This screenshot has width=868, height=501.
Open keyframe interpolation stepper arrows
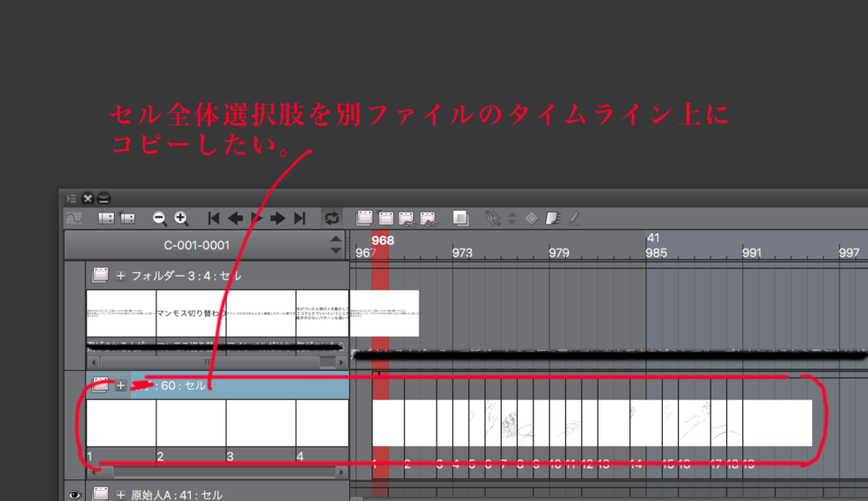point(512,218)
